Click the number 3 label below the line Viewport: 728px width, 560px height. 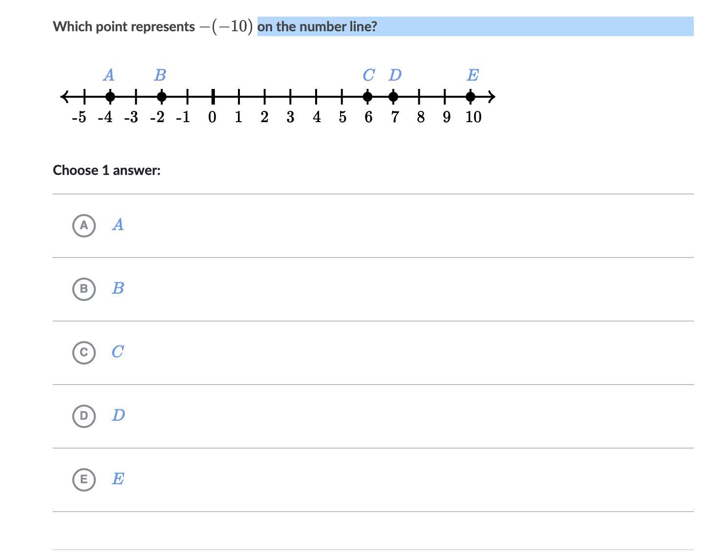tap(290, 117)
